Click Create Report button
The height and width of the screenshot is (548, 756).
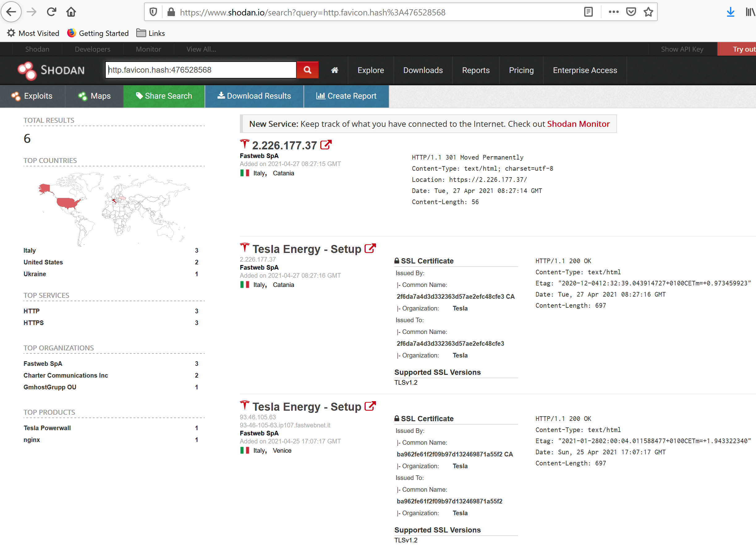(346, 96)
